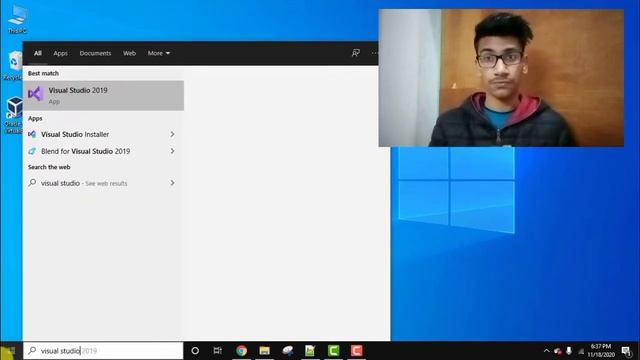The width and height of the screenshot is (640, 360).
Task: Select Visual Studio Installer result
Action: pyautogui.click(x=103, y=134)
